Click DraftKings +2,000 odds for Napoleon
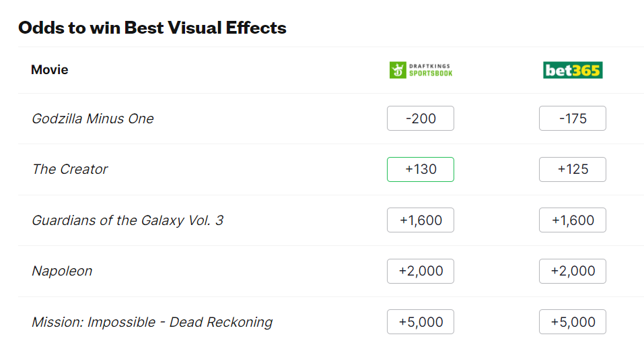The width and height of the screenshot is (644, 347). coord(421,271)
